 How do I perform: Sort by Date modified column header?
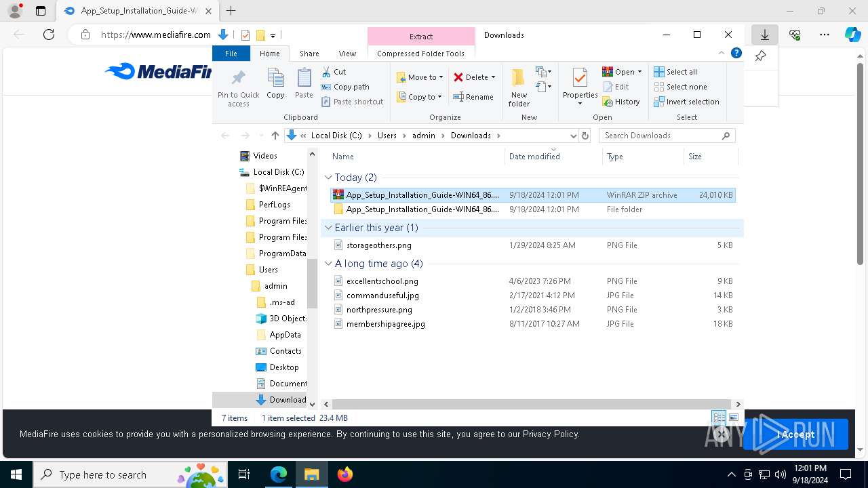point(553,157)
